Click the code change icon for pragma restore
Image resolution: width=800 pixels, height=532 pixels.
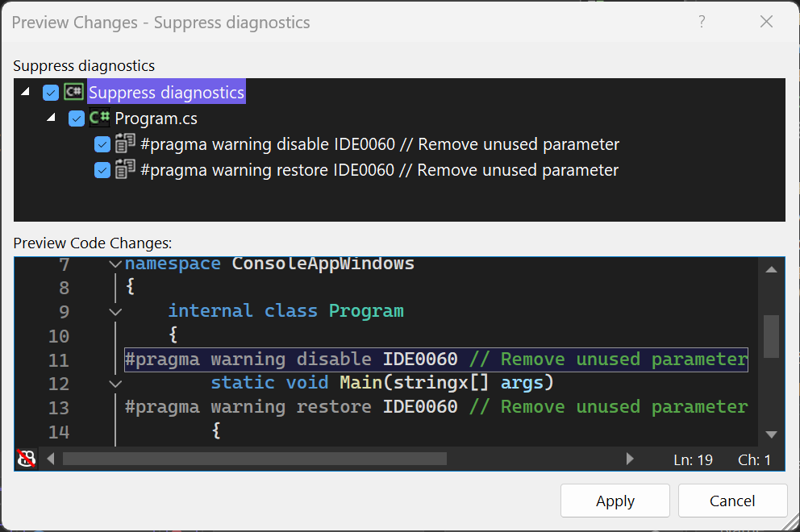pyautogui.click(x=125, y=169)
